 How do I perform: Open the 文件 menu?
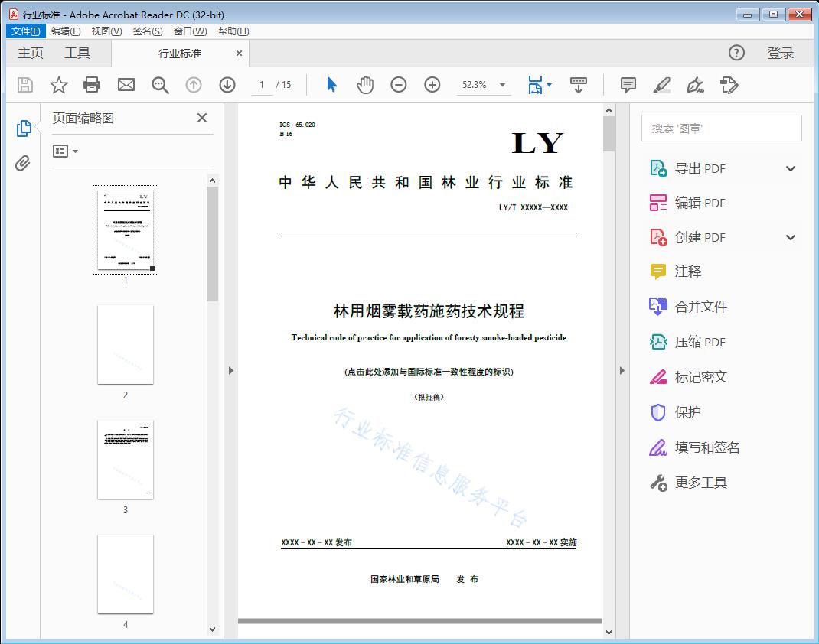[x=25, y=31]
